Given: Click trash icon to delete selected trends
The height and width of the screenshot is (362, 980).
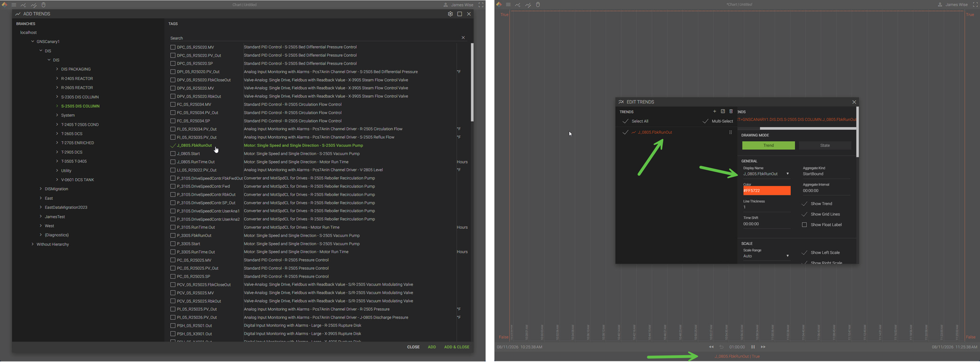Looking at the screenshot, I should click(731, 112).
